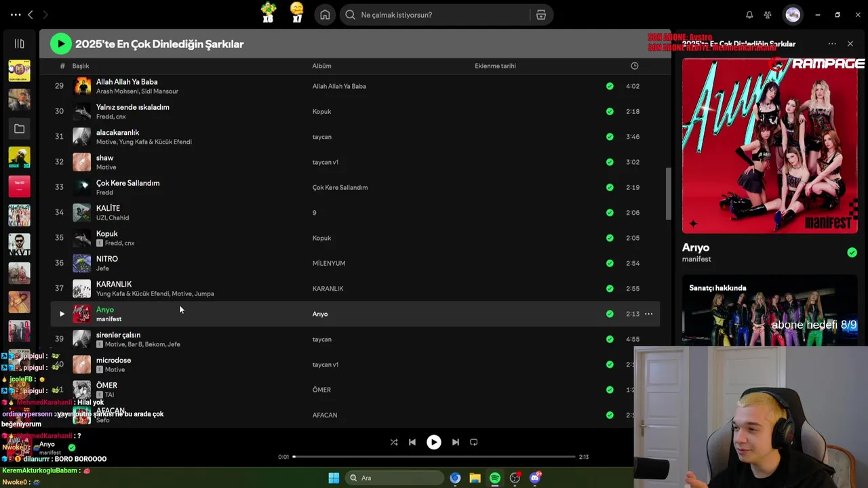Click the main play button in player bar
The image size is (868, 488).
click(x=434, y=442)
